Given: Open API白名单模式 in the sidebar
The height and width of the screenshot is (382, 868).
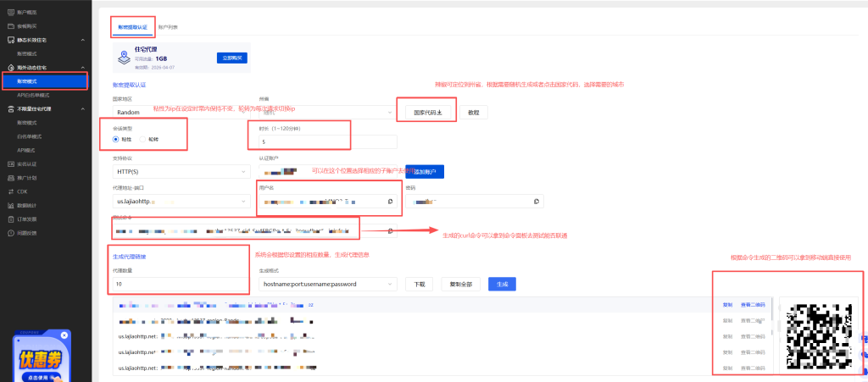Looking at the screenshot, I should click(33, 95).
